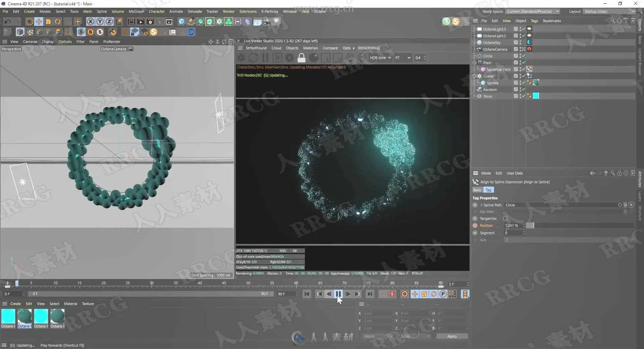The width and height of the screenshot is (644, 349).
Task: Toggle the Position keyframe radio dot
Action: click(x=475, y=226)
